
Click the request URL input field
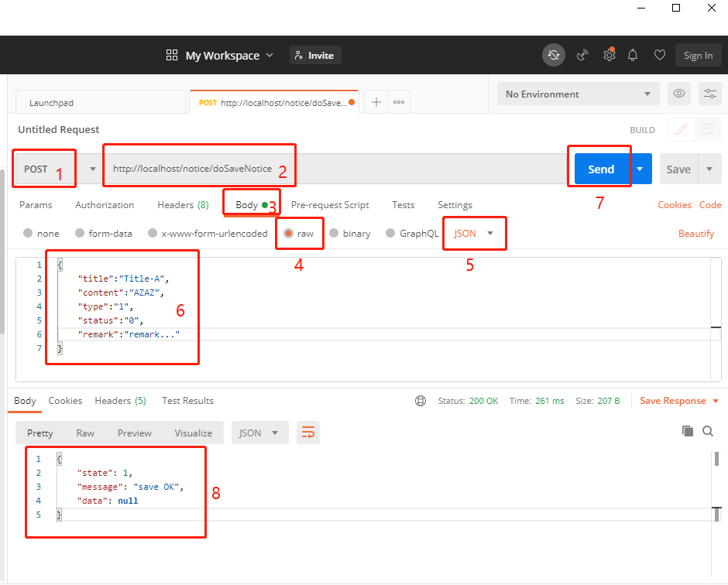(335, 169)
